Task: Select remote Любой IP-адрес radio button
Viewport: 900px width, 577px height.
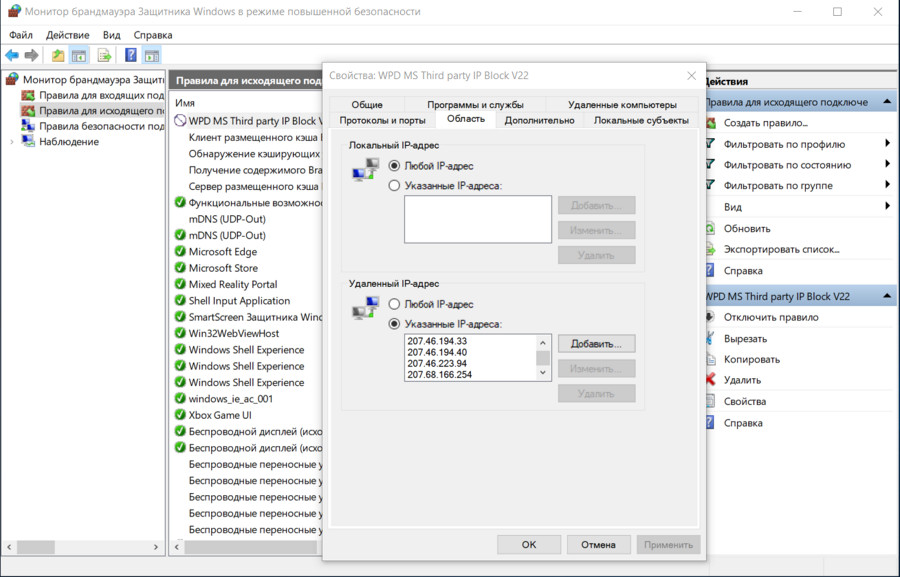Action: tap(394, 304)
